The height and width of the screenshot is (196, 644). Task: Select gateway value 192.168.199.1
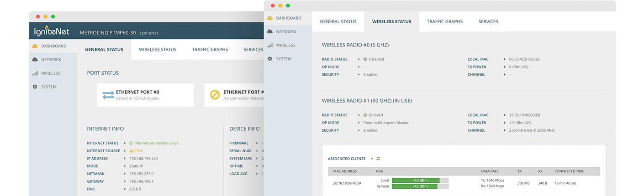pos(142,181)
